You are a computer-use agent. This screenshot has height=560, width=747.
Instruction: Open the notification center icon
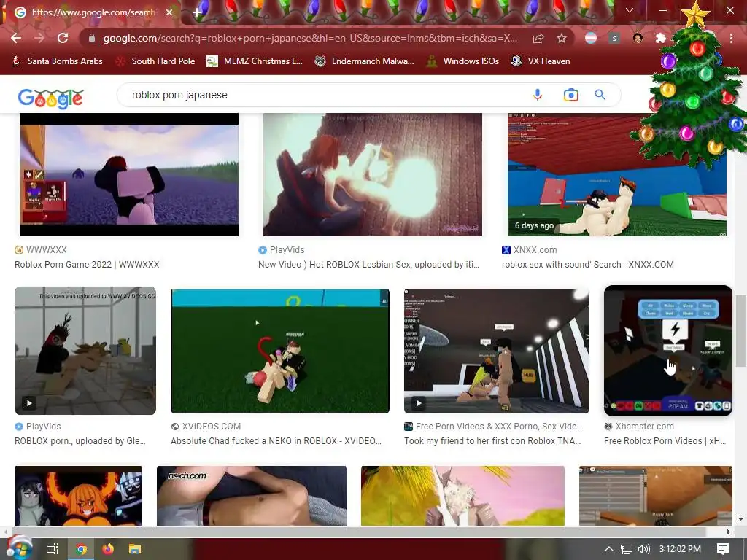click(723, 549)
